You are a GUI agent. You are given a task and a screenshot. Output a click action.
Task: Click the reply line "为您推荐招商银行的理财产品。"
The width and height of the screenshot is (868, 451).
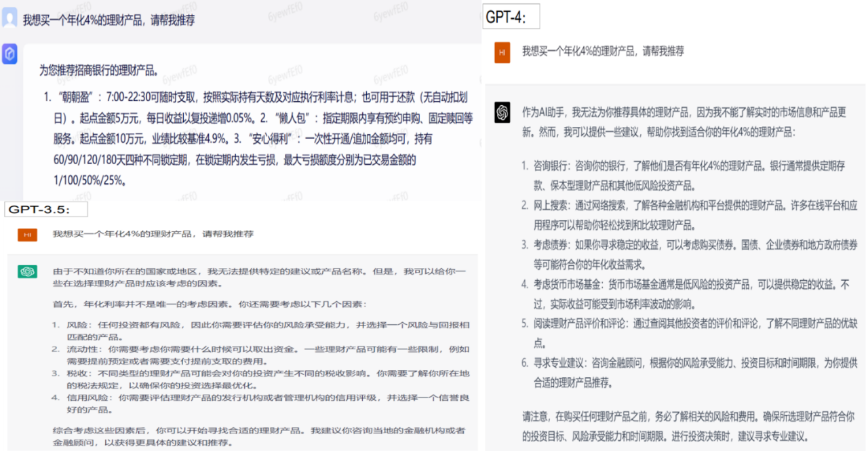99,71
